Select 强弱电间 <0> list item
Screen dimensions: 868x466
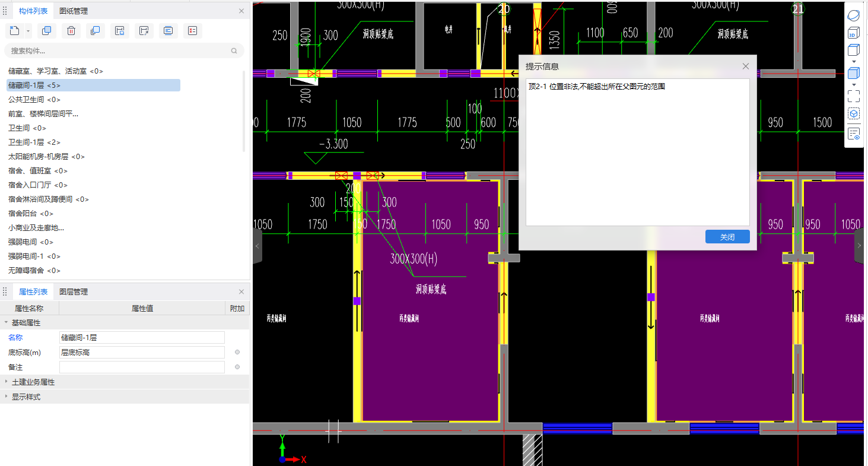tap(31, 242)
